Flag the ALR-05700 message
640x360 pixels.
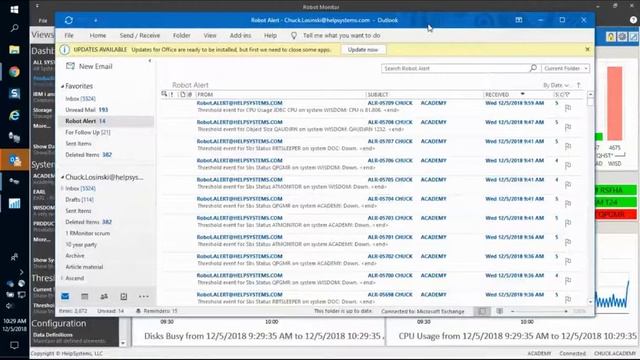tap(568, 281)
